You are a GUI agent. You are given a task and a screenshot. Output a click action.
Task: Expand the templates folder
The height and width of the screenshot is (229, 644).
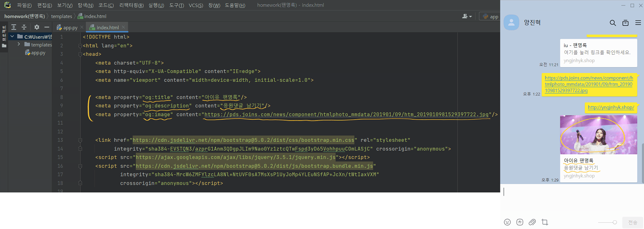(x=19, y=44)
